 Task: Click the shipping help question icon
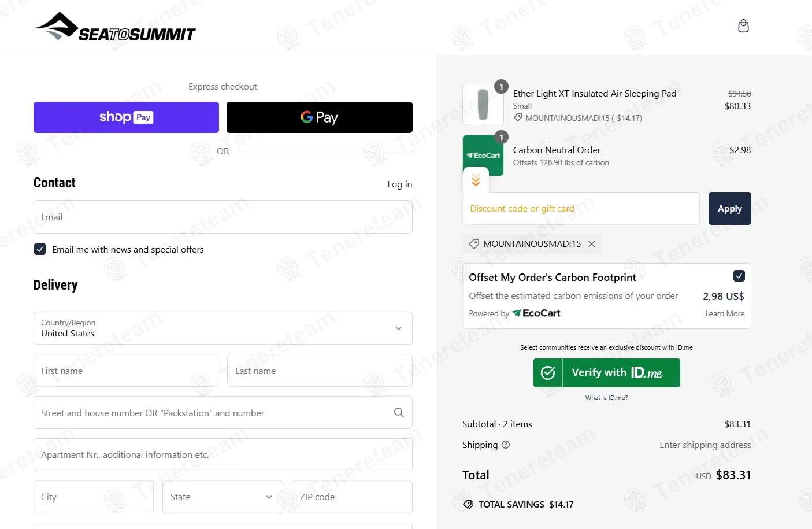(506, 445)
